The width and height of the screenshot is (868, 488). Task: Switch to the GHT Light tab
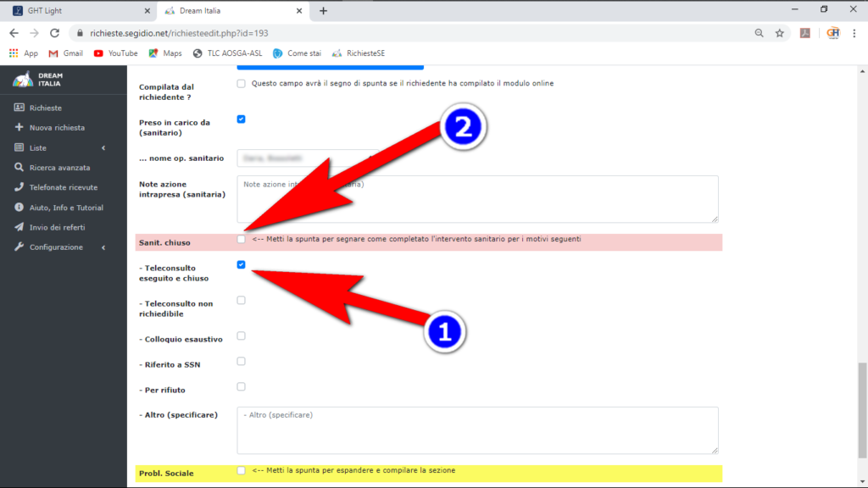(x=76, y=11)
